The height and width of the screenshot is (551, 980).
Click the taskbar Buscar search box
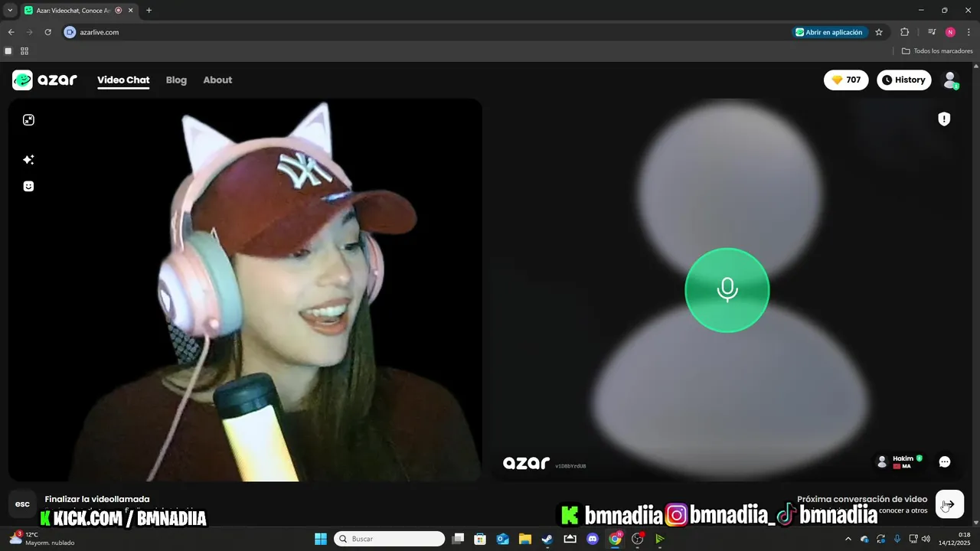click(x=389, y=539)
